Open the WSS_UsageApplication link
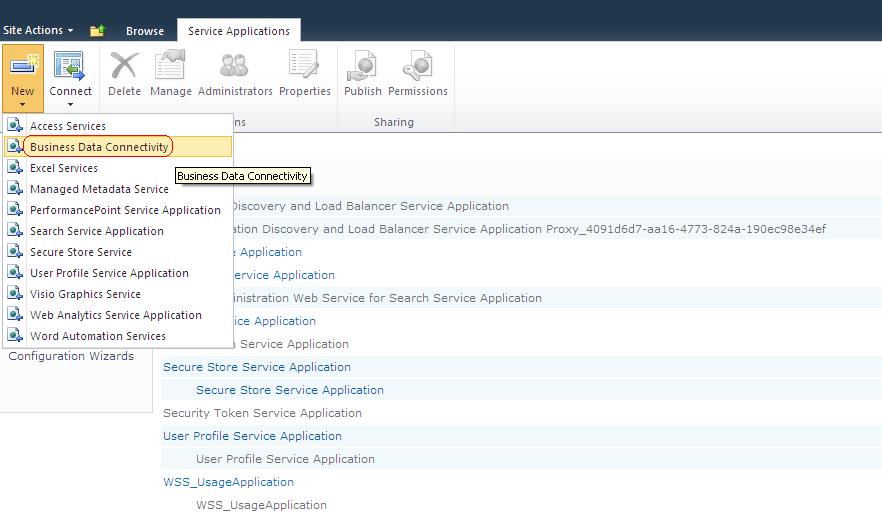 [x=228, y=482]
